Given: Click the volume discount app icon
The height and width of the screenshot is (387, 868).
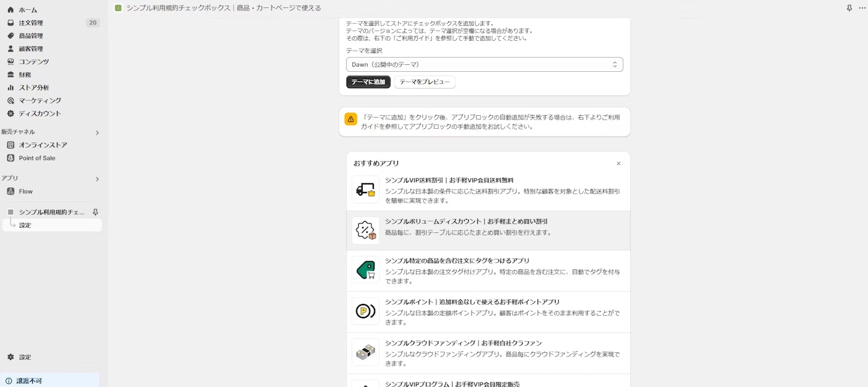Looking at the screenshot, I should click(365, 230).
